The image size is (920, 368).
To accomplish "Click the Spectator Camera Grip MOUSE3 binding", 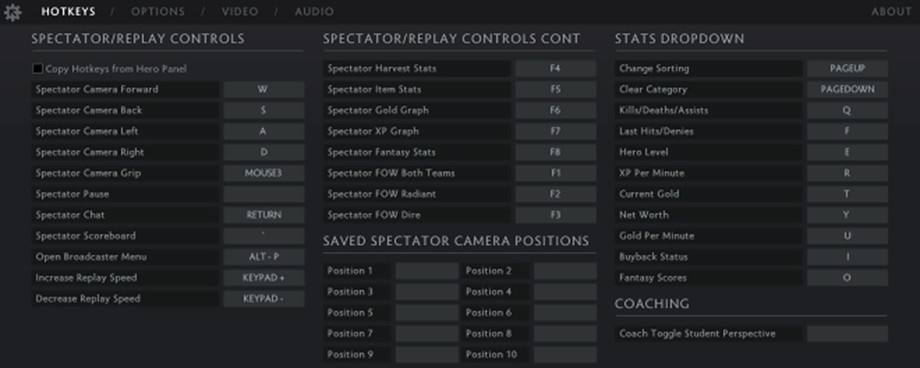I will [x=263, y=173].
